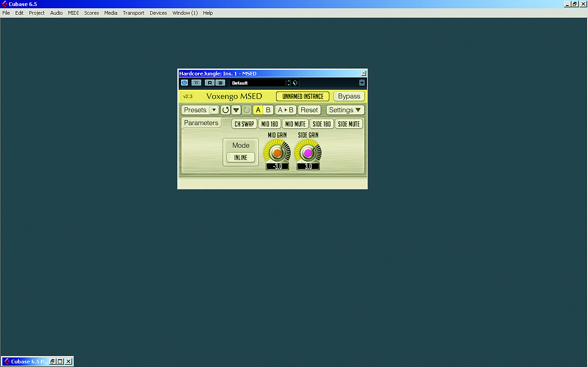Image resolution: width=588 pixels, height=368 pixels.
Task: Click the minimized Cubase 6.5 P... title bar
Action: coord(29,362)
